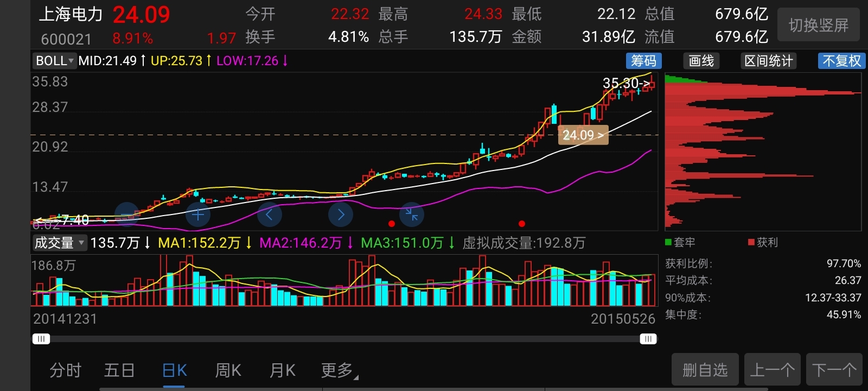Open the BOLL indicator dropdown

[54, 61]
